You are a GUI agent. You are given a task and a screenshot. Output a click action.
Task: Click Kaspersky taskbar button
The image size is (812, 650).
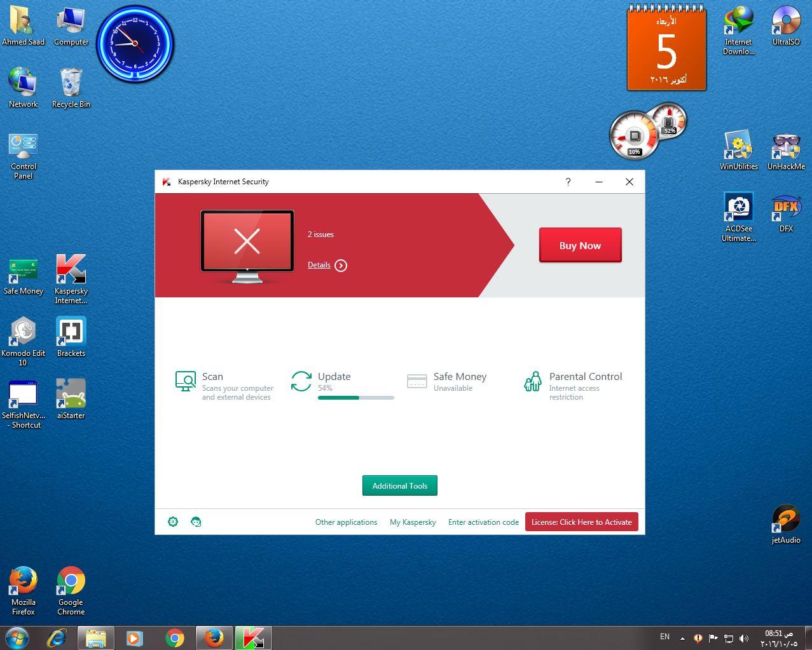(x=254, y=638)
